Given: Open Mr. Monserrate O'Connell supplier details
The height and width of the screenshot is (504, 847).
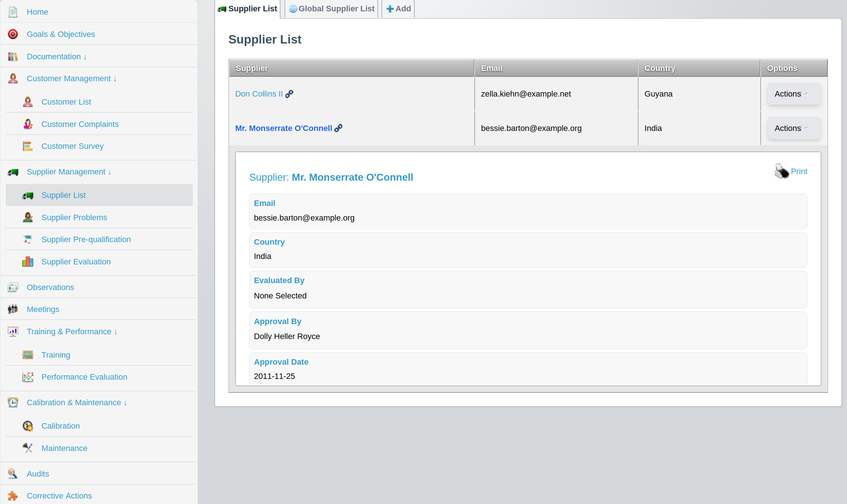Looking at the screenshot, I should click(284, 128).
